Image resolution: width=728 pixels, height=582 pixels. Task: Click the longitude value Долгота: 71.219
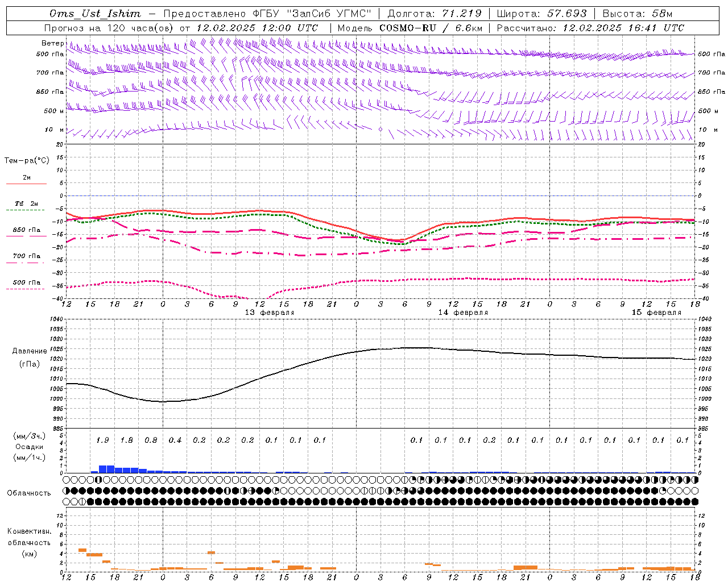tap(435, 14)
